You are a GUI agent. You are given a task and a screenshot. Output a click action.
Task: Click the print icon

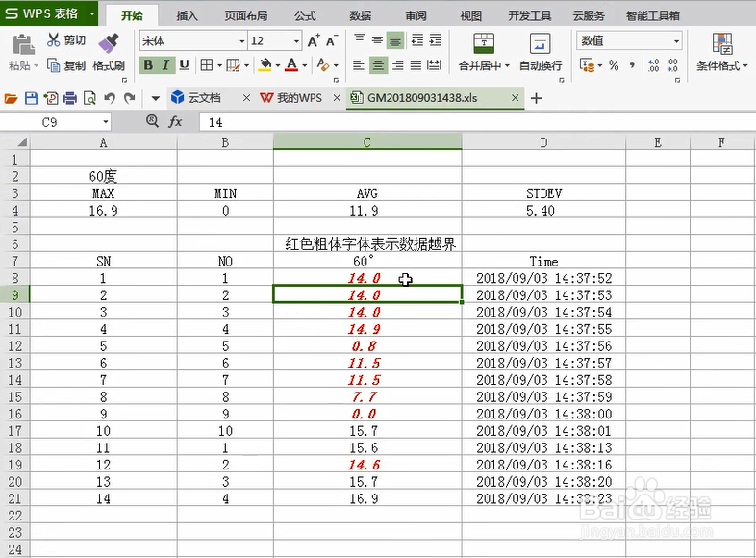coord(70,98)
